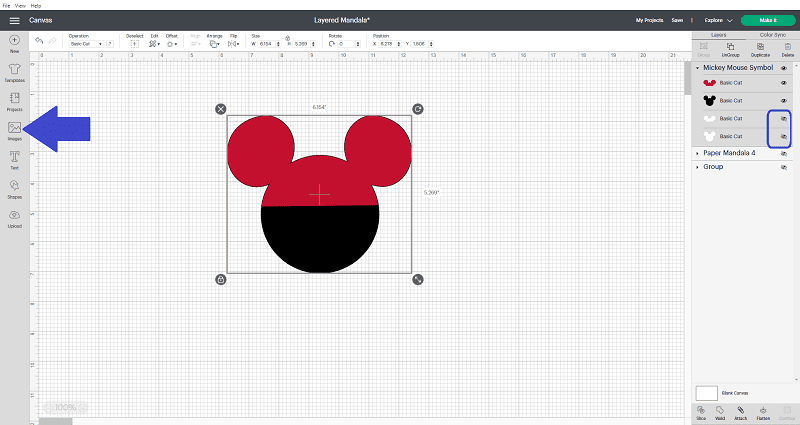
Task: Click the Weld tool
Action: [x=720, y=413]
